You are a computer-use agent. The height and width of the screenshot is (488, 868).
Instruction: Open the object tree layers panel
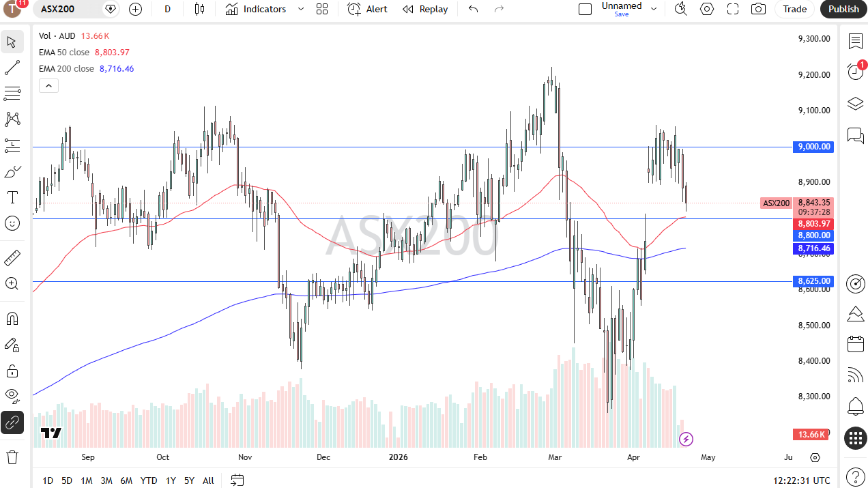coord(856,104)
